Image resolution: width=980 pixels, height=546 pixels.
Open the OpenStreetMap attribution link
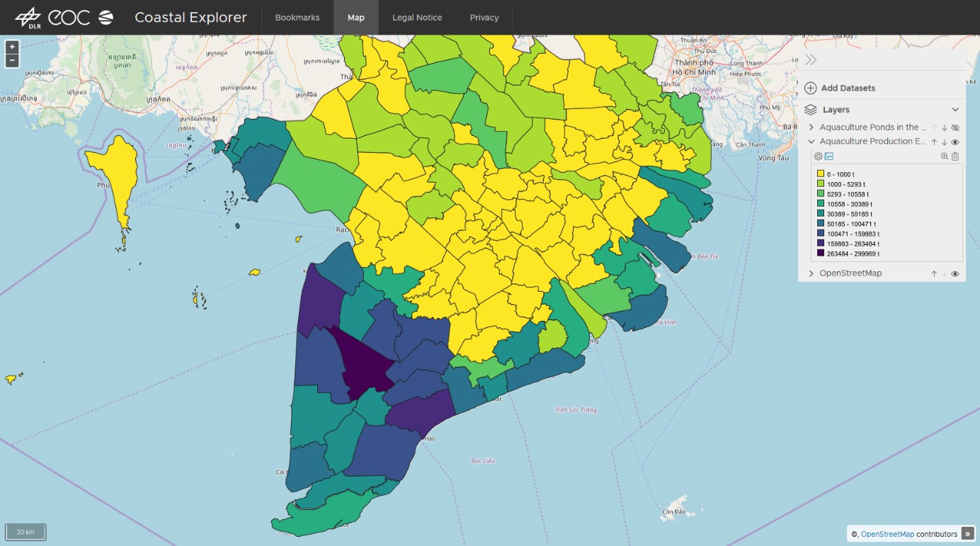(887, 534)
